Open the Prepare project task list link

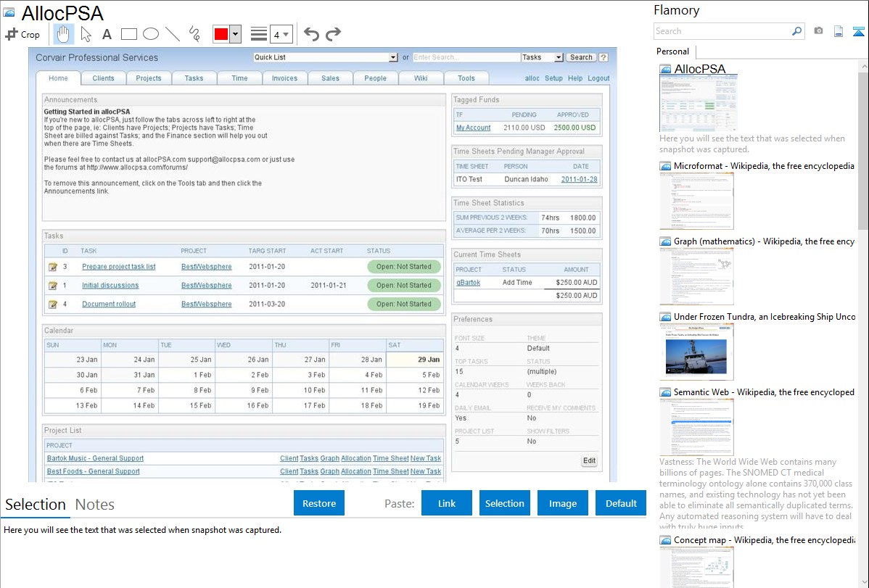[x=119, y=267]
